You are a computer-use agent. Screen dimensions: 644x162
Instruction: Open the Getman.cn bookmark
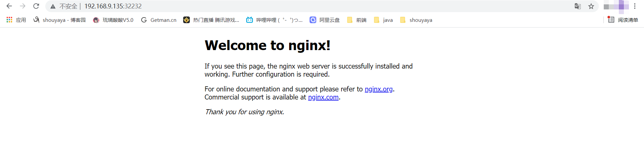point(159,20)
